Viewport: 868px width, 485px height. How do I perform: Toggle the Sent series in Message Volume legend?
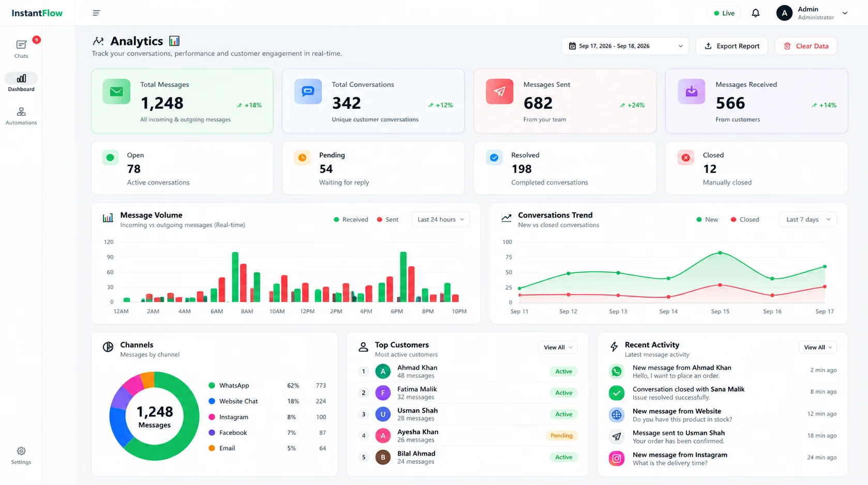coord(388,219)
